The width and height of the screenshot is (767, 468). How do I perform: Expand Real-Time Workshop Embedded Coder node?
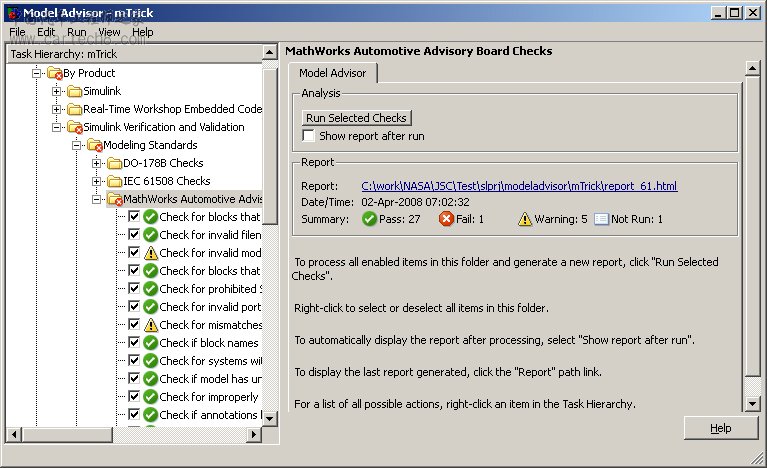[56, 110]
